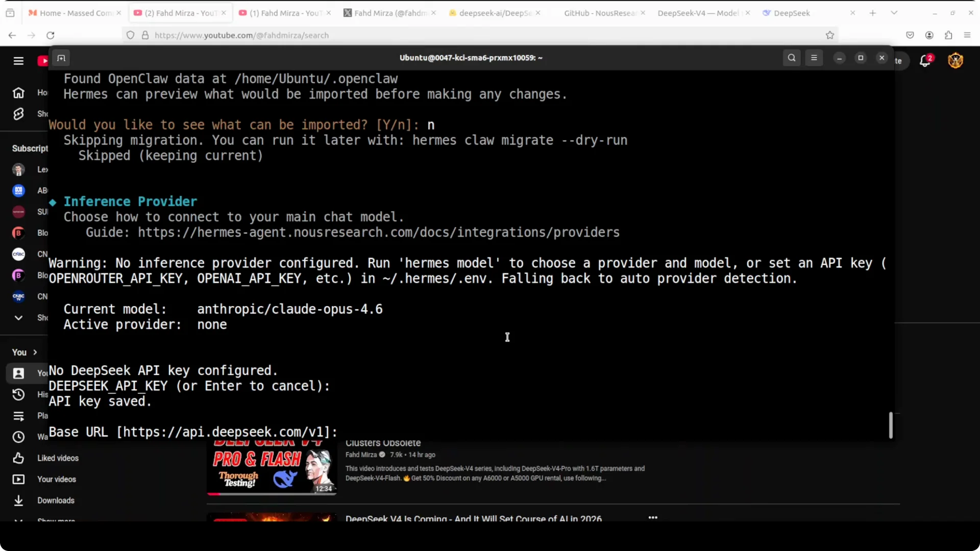Image resolution: width=980 pixels, height=551 pixels.
Task: Open YouTube Home in sidebar
Action: (18, 92)
